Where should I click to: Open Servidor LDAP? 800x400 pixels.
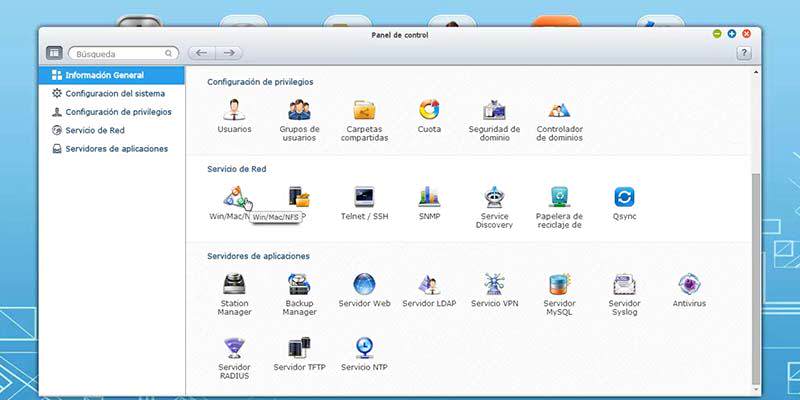[x=429, y=284]
